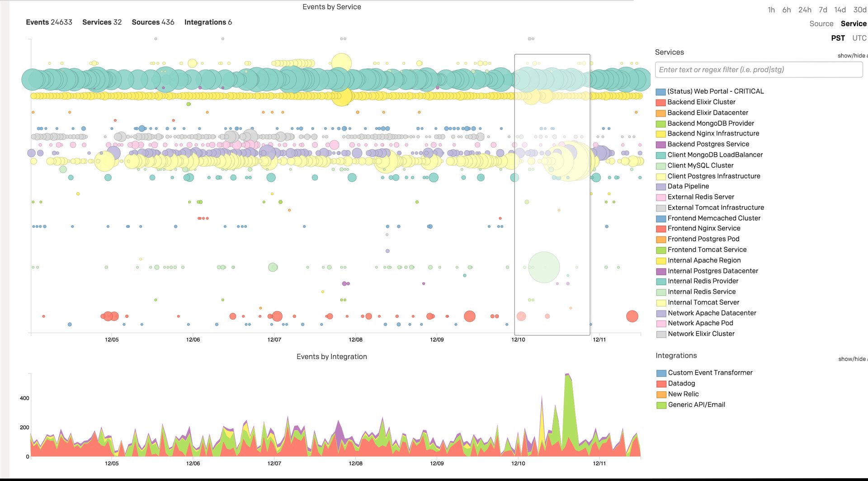Toggle Frontend Nginx Service in legend
Screen dimensions: 868x481
(703, 229)
